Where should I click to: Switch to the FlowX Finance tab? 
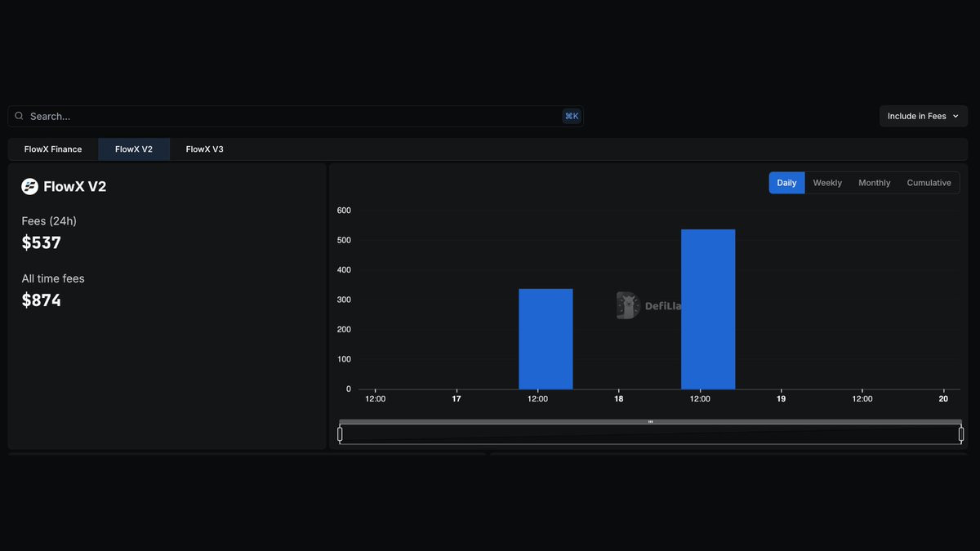pos(53,149)
